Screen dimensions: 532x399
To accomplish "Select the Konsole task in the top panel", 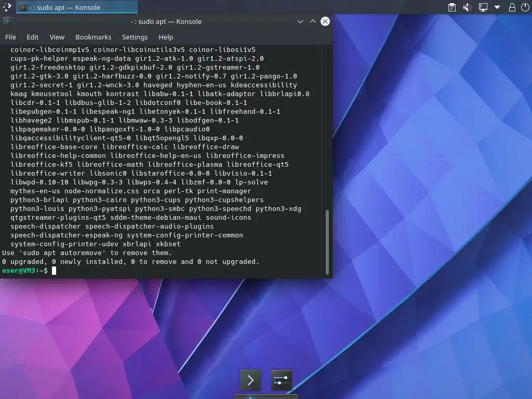I will [x=77, y=7].
